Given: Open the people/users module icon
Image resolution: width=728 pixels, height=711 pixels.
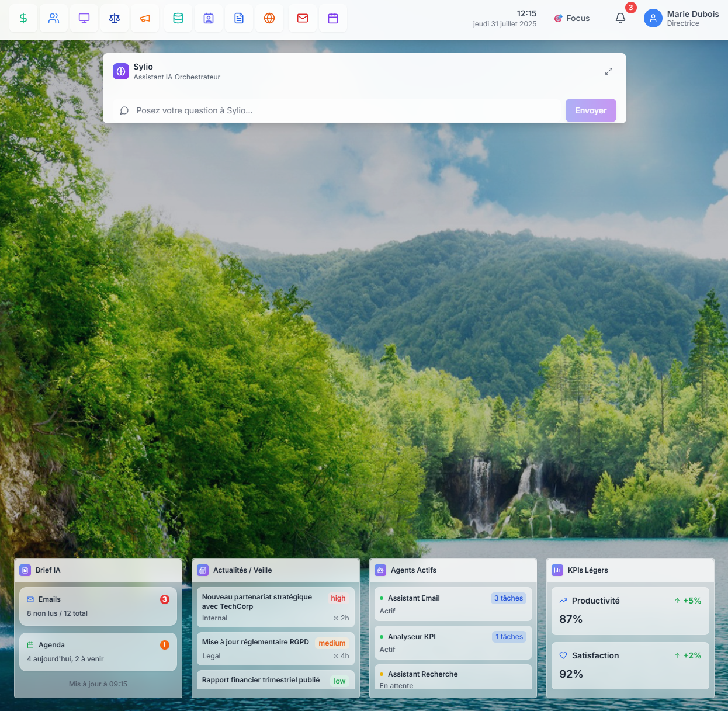Looking at the screenshot, I should pyautogui.click(x=54, y=18).
